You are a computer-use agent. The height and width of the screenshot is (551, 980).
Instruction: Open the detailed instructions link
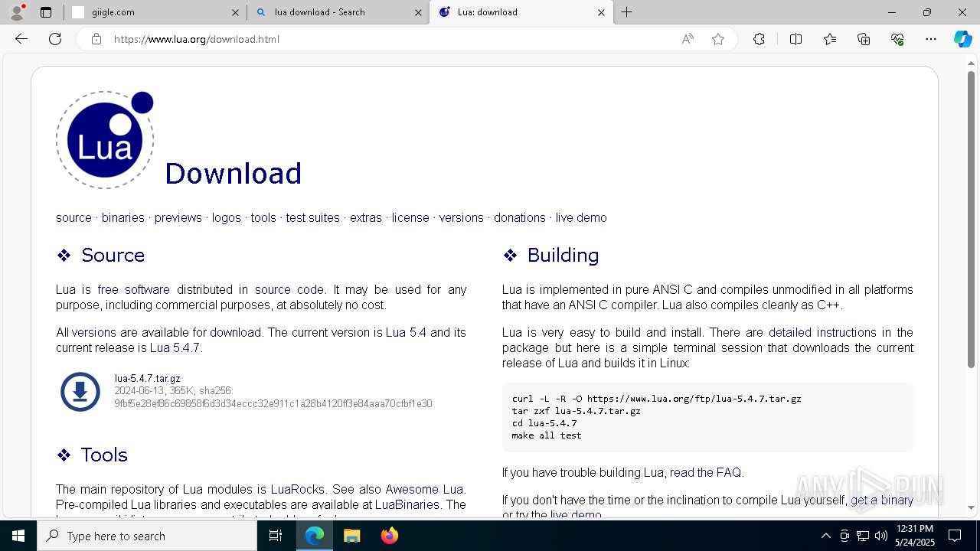point(822,332)
